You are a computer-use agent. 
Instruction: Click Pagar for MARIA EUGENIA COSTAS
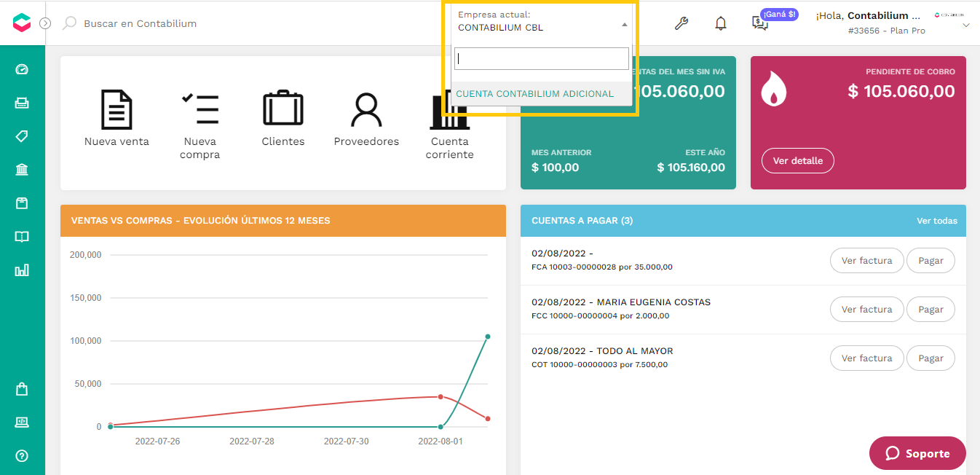click(x=930, y=310)
